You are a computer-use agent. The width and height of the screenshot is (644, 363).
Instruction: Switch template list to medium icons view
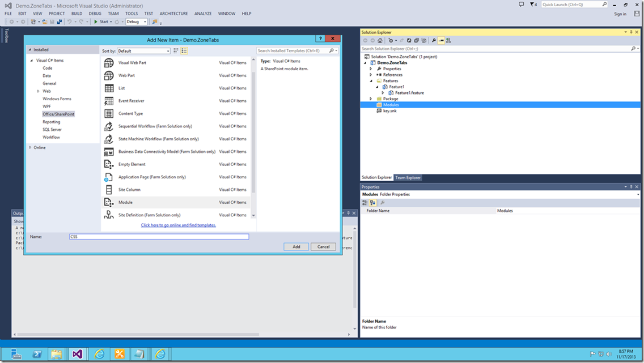coord(184,51)
